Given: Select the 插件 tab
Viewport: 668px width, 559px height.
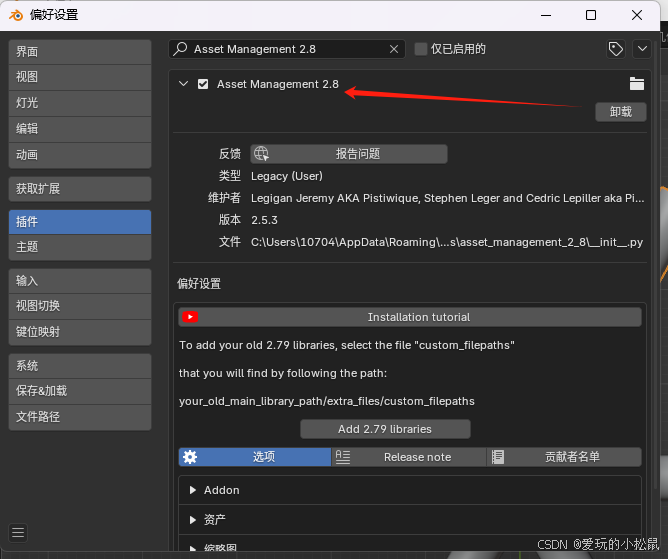Looking at the screenshot, I should coord(80,222).
